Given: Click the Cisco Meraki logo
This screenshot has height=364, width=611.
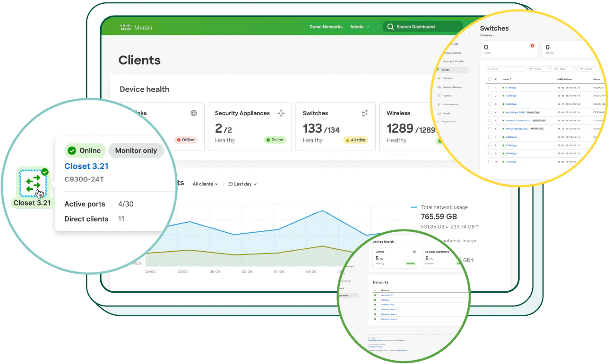Looking at the screenshot, I should pyautogui.click(x=136, y=27).
